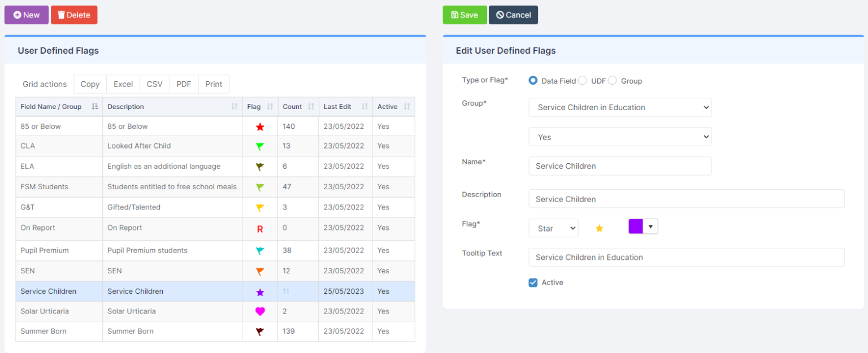Select the Data Field radio button
Image resolution: width=868 pixels, height=353 pixels.
pos(532,80)
